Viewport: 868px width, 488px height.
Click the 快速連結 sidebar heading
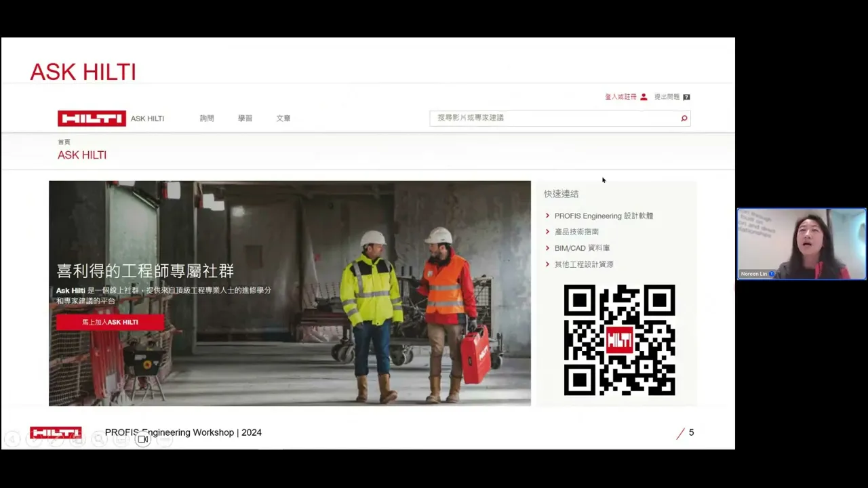[x=561, y=194]
